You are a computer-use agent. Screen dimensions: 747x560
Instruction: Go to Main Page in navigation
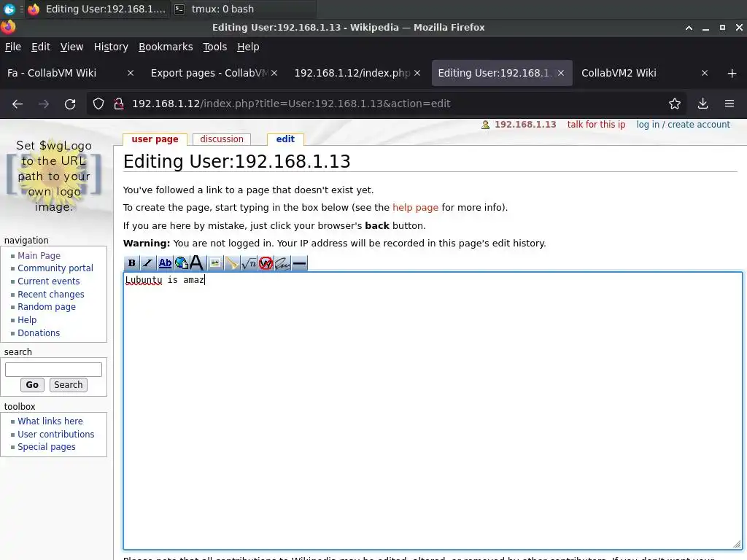point(39,256)
